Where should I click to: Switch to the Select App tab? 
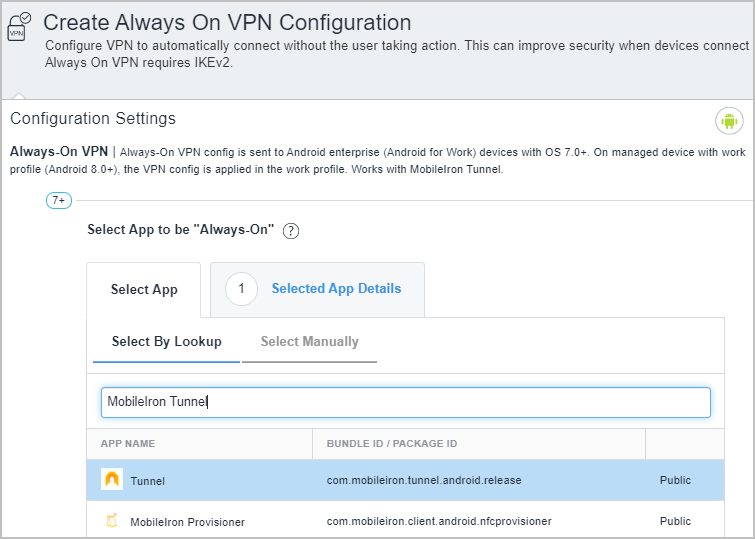coord(143,289)
